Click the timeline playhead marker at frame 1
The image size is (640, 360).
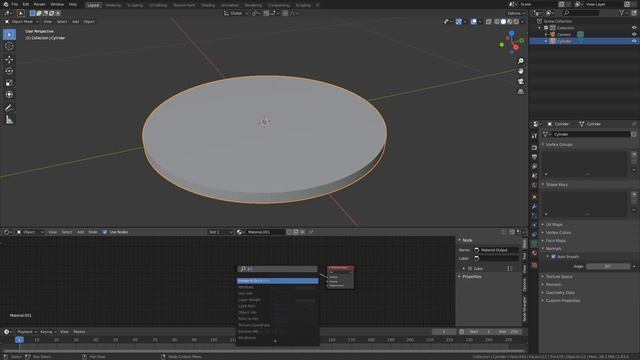(x=19, y=340)
